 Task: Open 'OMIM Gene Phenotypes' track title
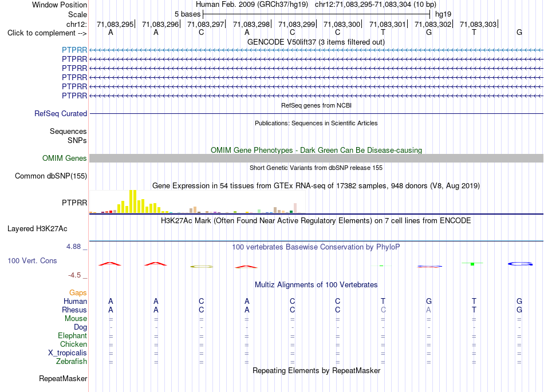[316, 150]
